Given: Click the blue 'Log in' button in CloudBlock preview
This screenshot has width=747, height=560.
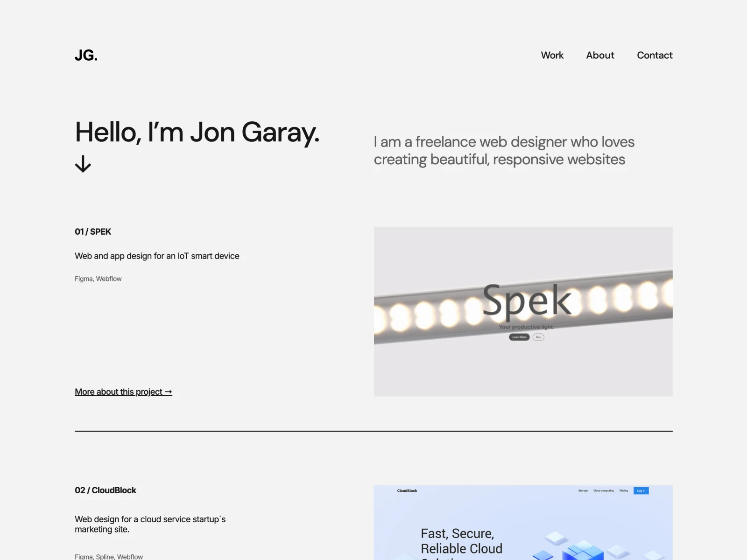Looking at the screenshot, I should [x=641, y=490].
